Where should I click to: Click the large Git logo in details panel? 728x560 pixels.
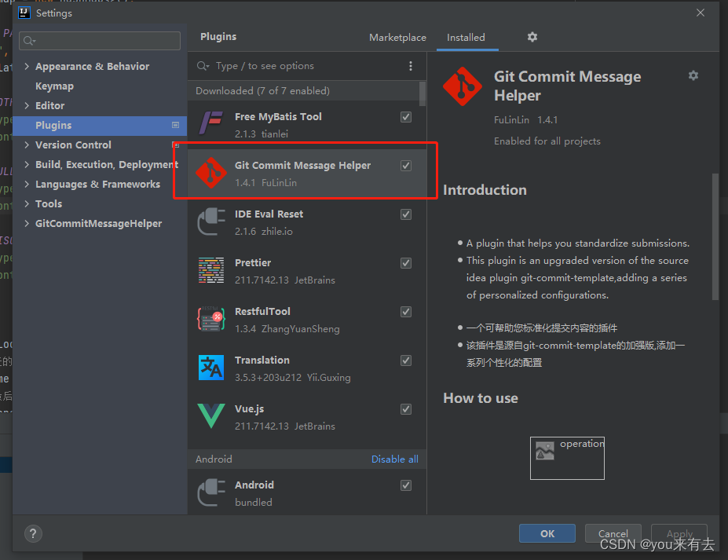[x=462, y=86]
